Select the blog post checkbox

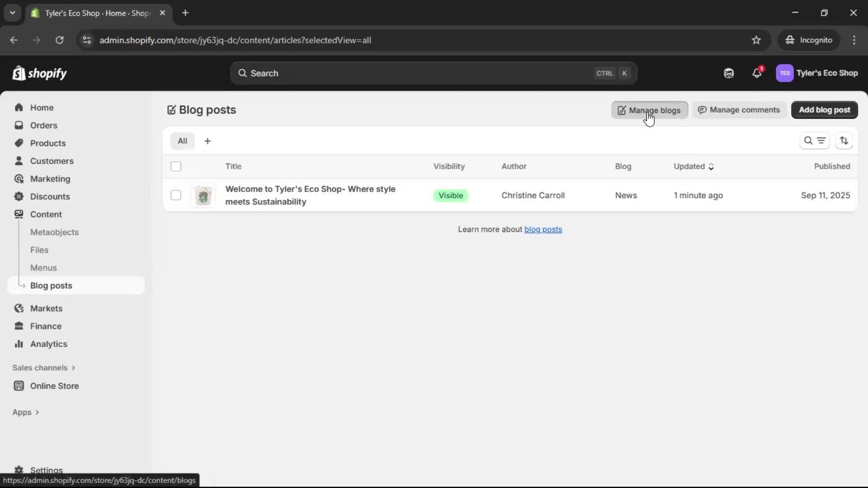(x=176, y=195)
